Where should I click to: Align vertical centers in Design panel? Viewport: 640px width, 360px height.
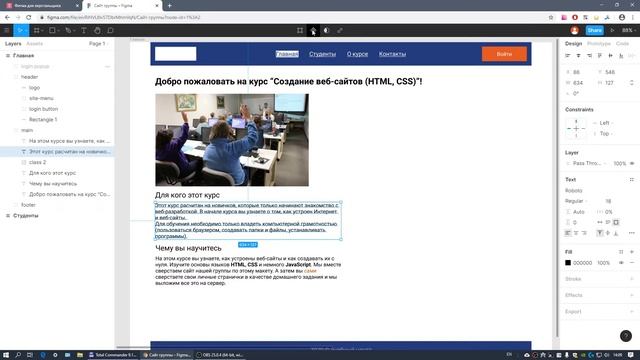pos(610,56)
